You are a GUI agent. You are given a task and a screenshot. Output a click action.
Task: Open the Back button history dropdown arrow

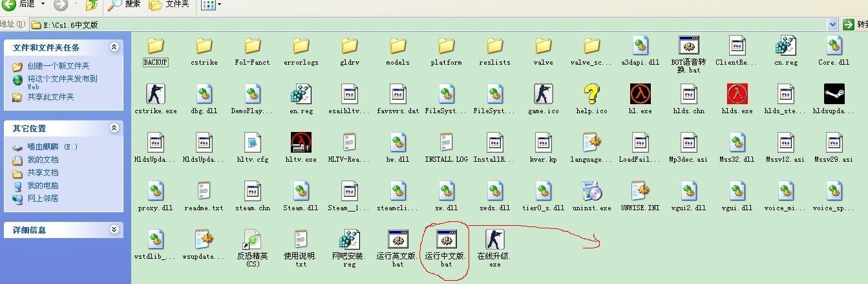43,5
